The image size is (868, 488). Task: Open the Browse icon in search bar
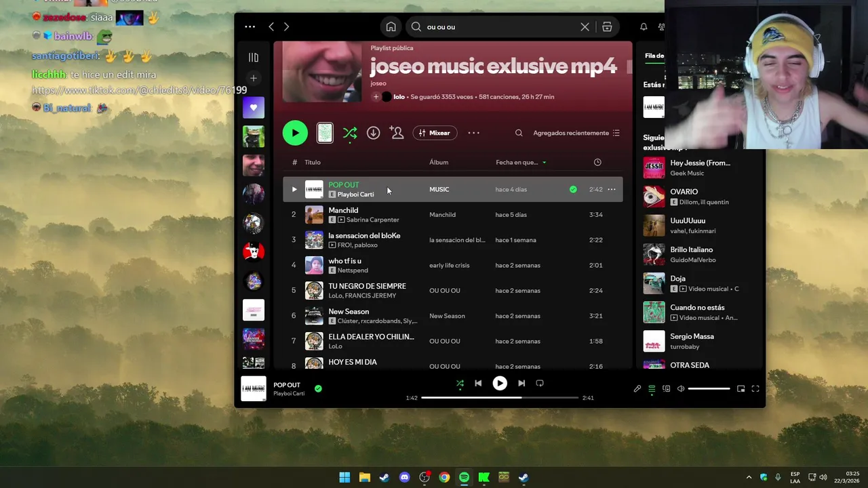(x=607, y=27)
